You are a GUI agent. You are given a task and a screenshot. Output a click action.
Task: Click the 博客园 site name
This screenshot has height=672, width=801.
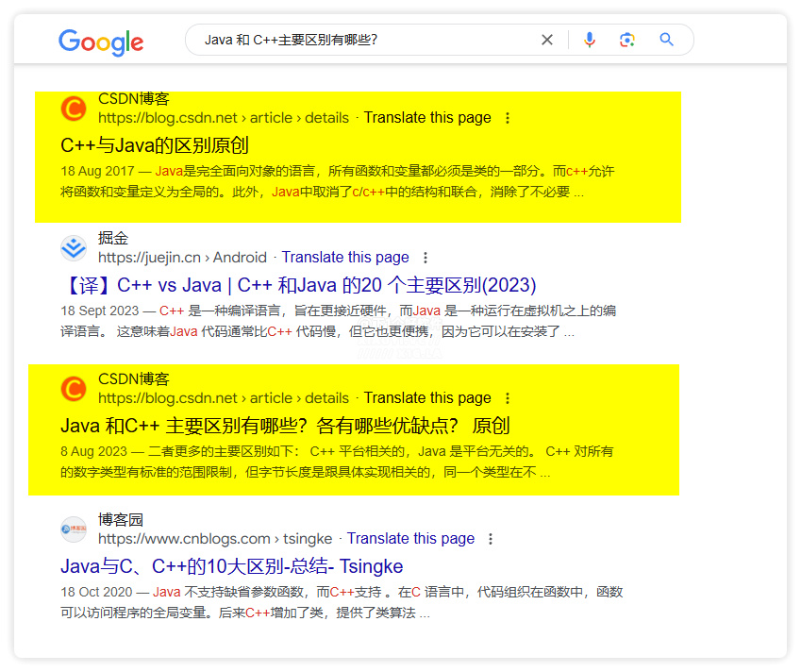coord(121,519)
